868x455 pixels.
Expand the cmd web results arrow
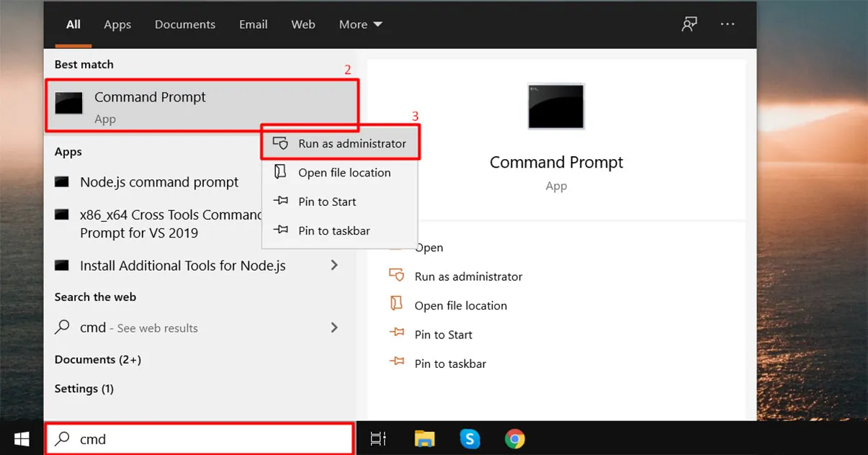(x=334, y=327)
